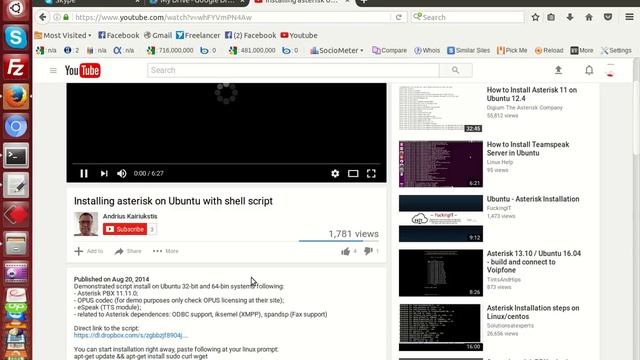The image size is (640, 360).
Task: Launch FileZilla from dock
Action: pos(16,67)
